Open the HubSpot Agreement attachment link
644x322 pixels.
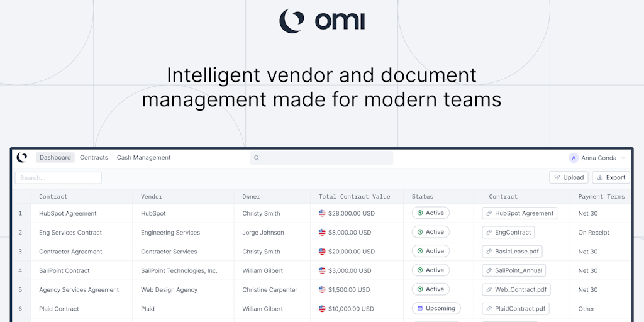[519, 213]
